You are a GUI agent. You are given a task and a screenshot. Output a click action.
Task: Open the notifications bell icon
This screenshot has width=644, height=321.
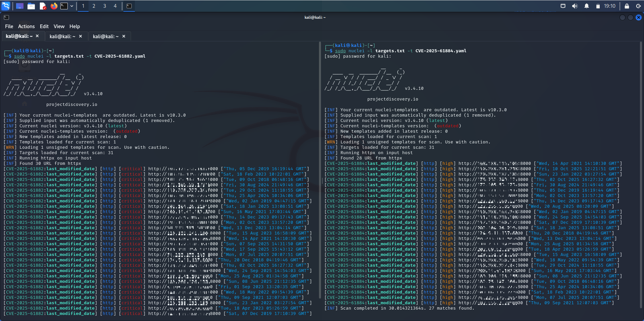click(586, 6)
